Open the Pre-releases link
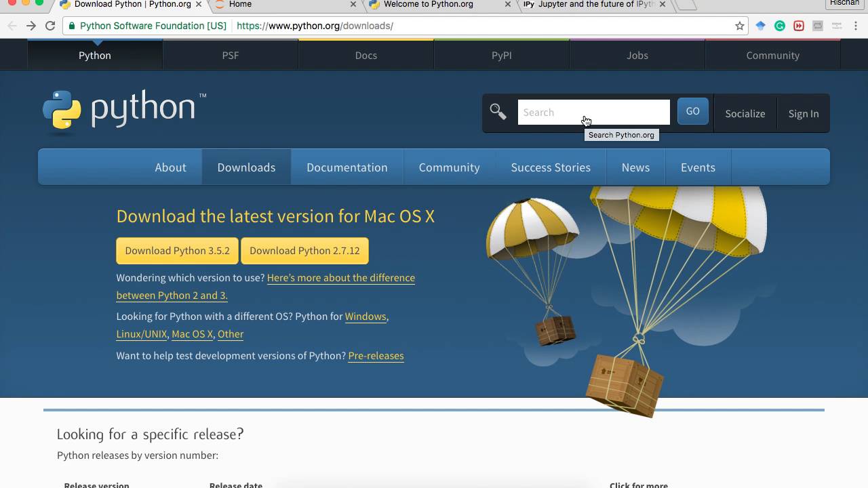 (376, 356)
